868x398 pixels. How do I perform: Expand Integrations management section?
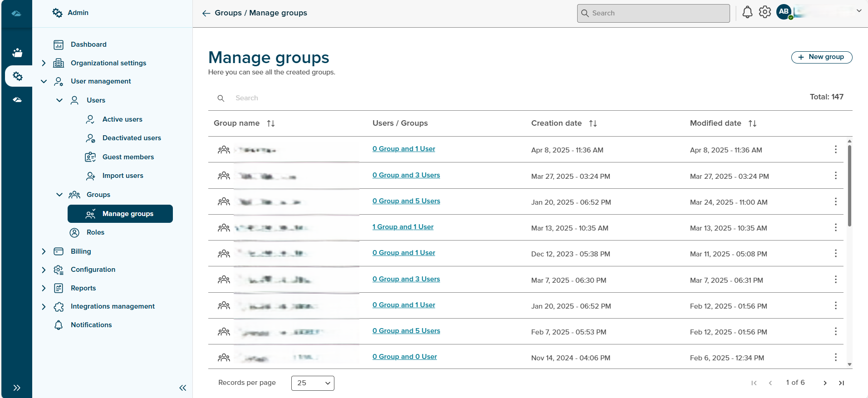coord(44,306)
